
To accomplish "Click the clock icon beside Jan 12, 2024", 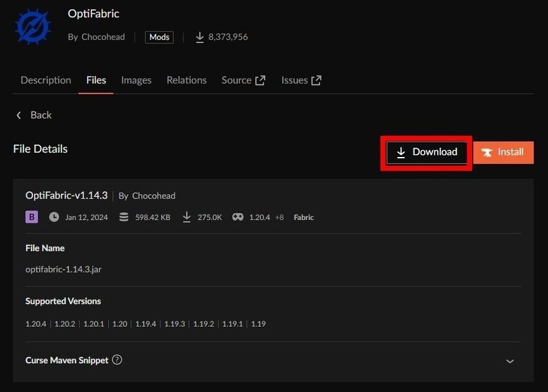I will pyautogui.click(x=54, y=217).
